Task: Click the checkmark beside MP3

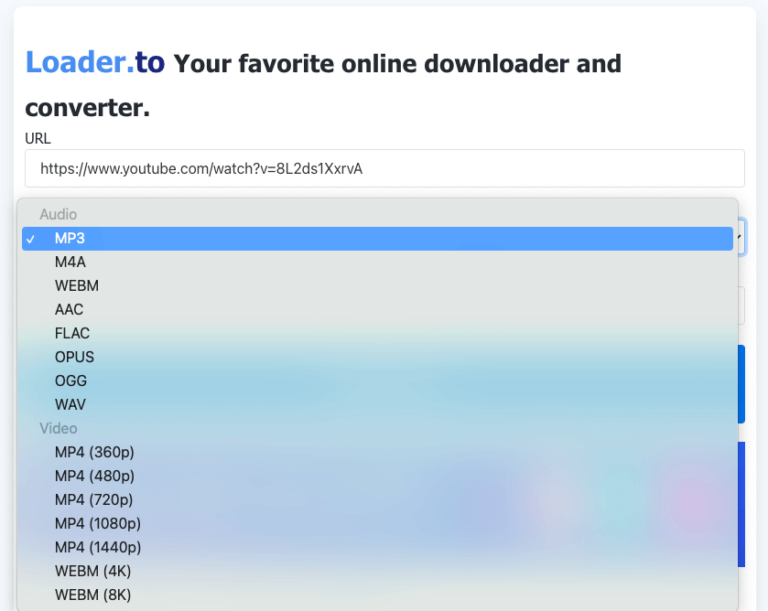Action: click(x=31, y=239)
